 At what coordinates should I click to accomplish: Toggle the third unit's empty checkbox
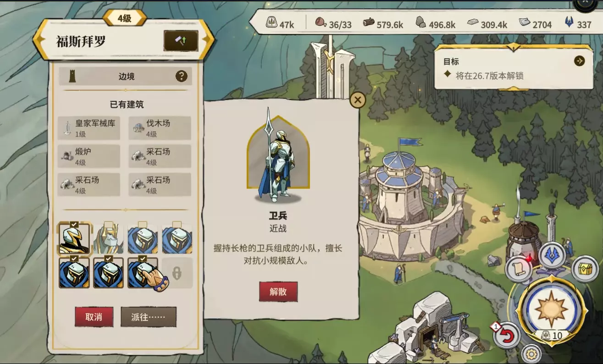pyautogui.click(x=143, y=224)
